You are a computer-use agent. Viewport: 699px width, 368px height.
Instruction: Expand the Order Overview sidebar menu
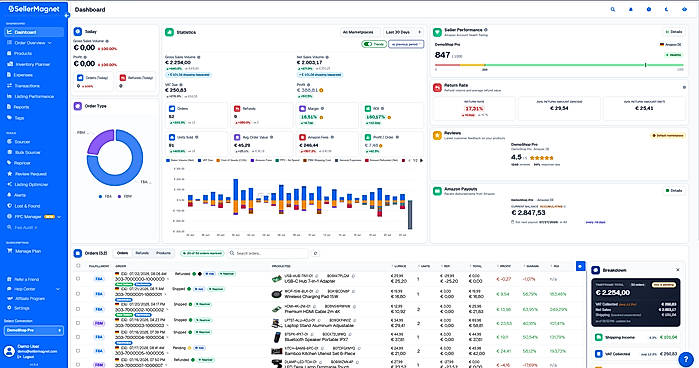point(34,43)
